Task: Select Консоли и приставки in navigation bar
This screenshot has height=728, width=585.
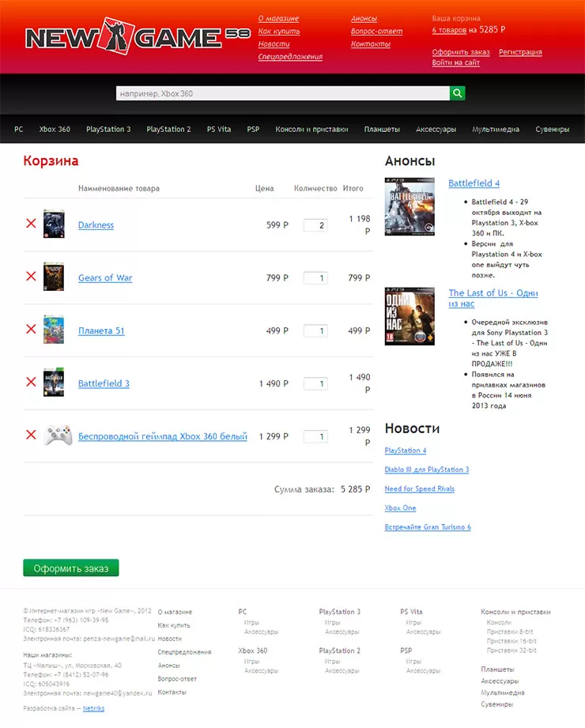Action: (311, 129)
